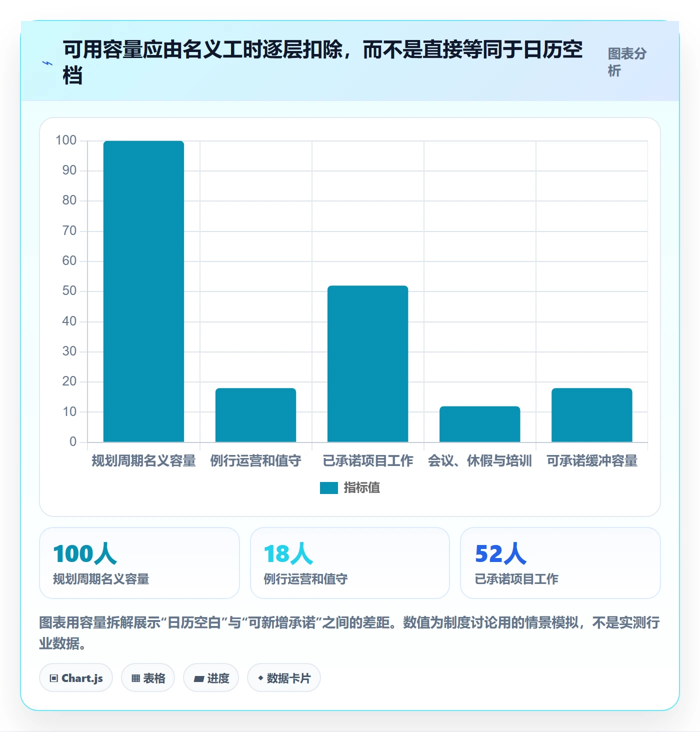
Task: Click the grid icon in the 表格 chip
Action: coord(135,678)
